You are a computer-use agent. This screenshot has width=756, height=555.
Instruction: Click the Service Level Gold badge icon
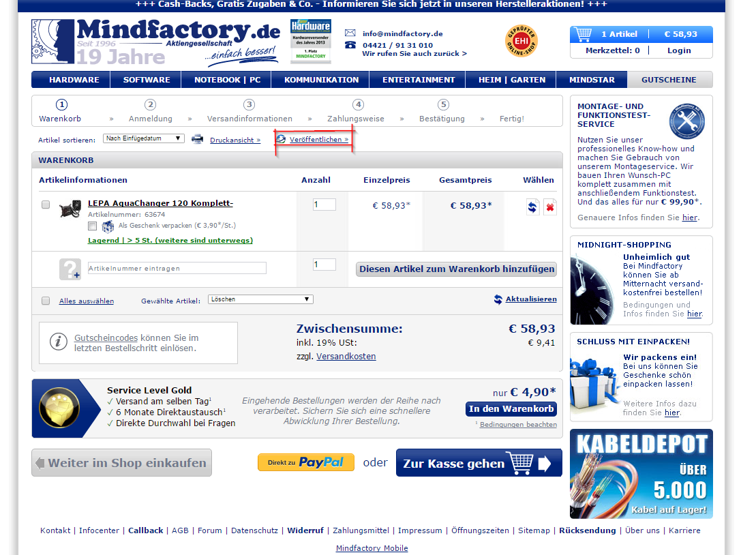coord(59,408)
